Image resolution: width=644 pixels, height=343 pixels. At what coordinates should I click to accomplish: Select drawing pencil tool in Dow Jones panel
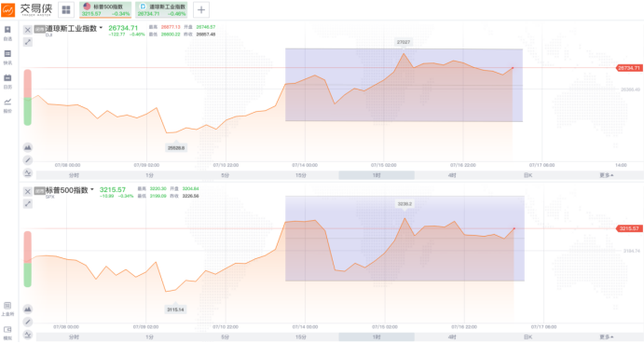click(28, 160)
